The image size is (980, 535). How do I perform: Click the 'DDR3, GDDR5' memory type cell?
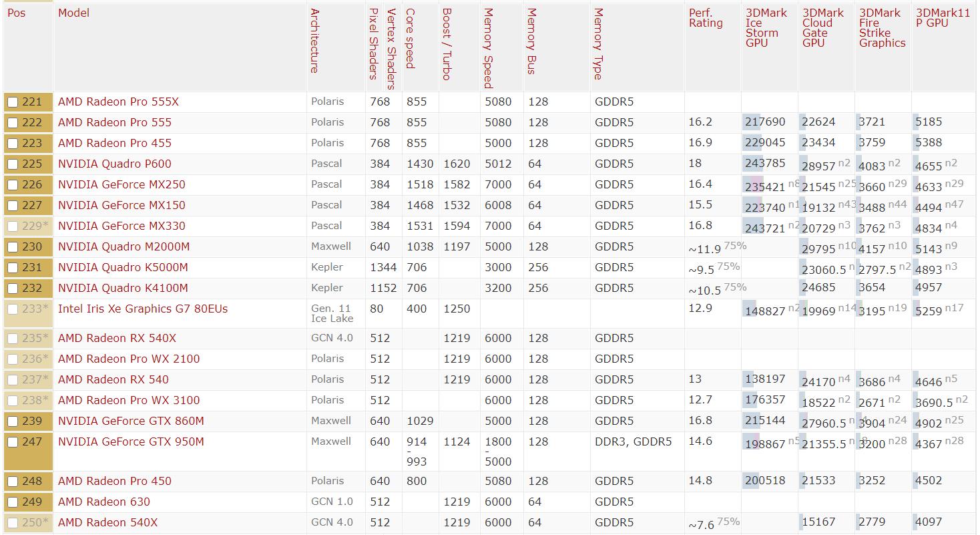click(x=634, y=442)
